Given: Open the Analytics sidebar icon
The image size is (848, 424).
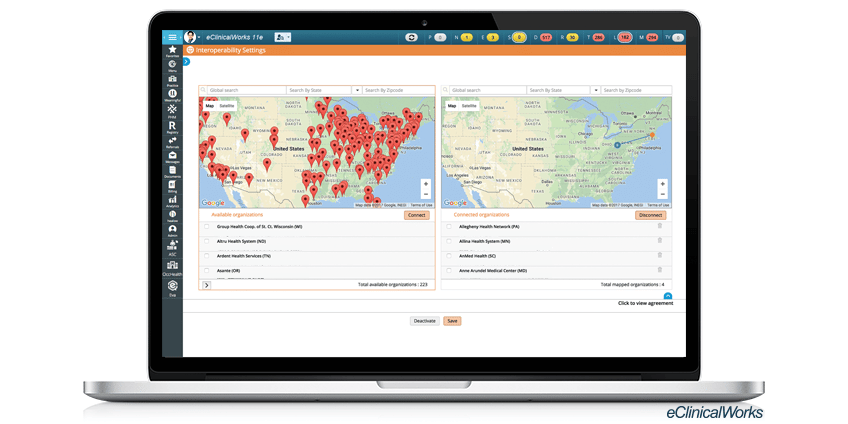Looking at the screenshot, I should click(x=173, y=201).
